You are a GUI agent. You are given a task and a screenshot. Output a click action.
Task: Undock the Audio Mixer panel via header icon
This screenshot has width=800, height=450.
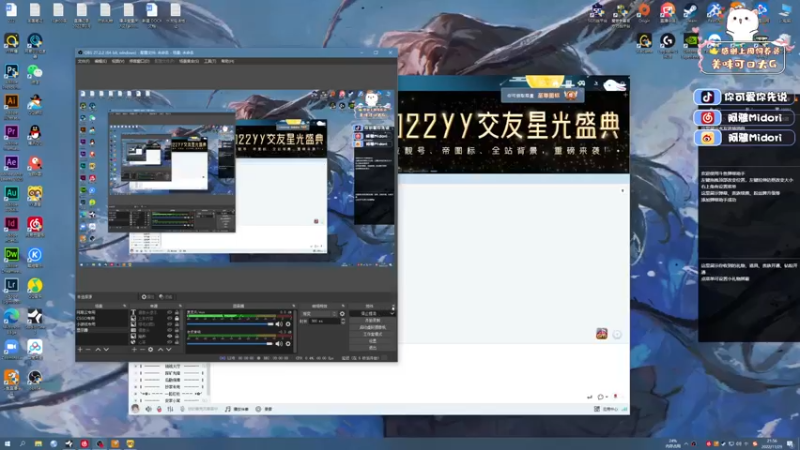click(x=293, y=306)
